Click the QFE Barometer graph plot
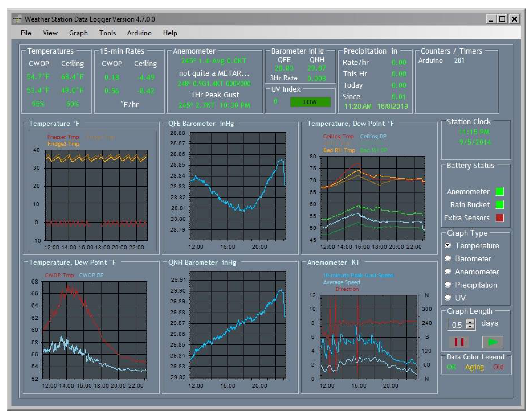The image size is (532, 417). tap(237, 186)
